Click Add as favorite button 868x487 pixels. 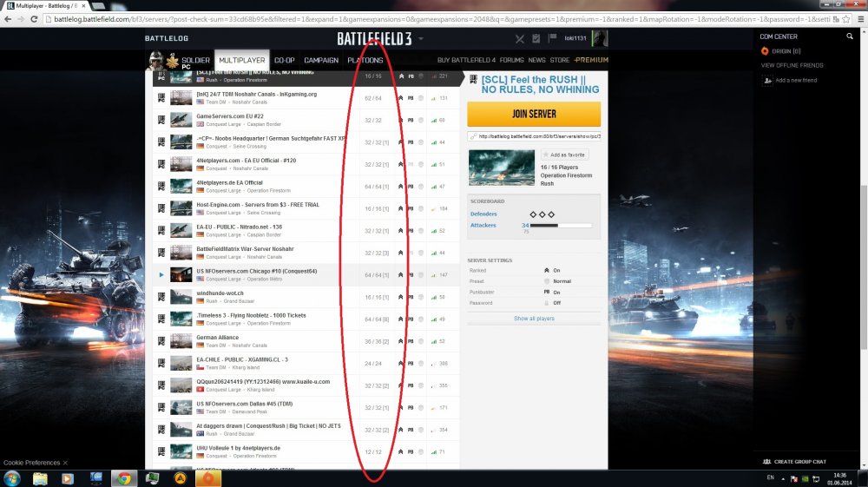click(x=564, y=155)
